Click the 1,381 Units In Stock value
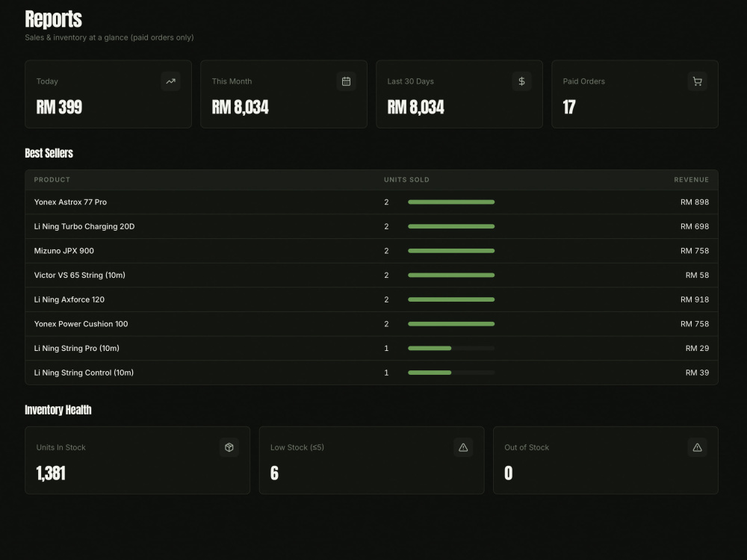 51,473
